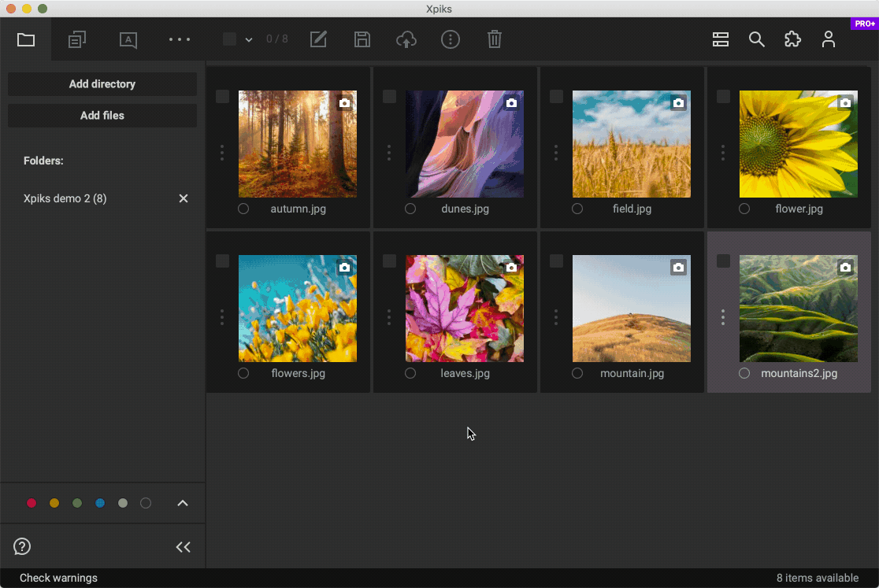This screenshot has width=879, height=588.
Task: Click the cloud upload icon
Action: click(x=406, y=39)
